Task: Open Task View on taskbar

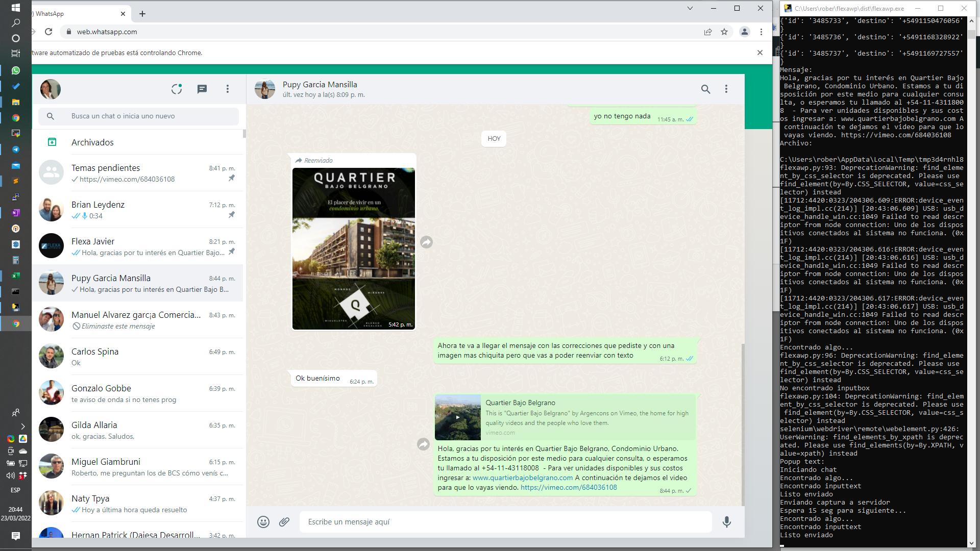Action: (16, 53)
